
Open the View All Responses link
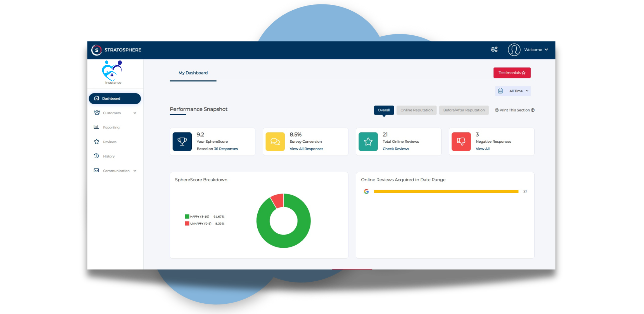306,149
